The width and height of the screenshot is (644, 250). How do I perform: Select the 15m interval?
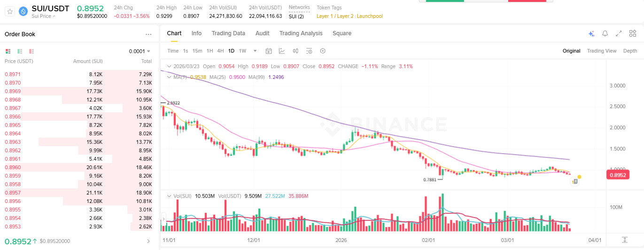click(197, 51)
